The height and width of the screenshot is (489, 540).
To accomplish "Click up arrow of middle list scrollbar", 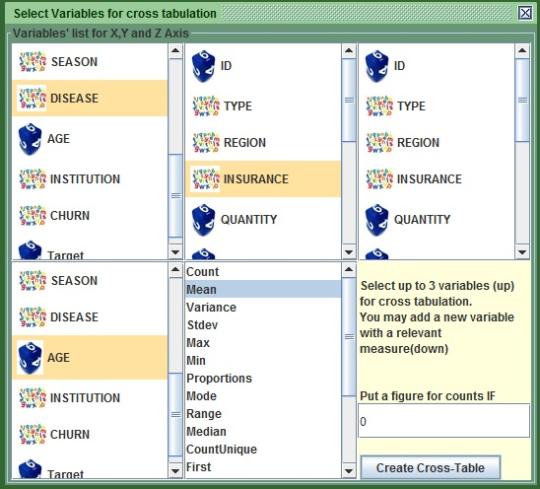I will coord(349,51).
